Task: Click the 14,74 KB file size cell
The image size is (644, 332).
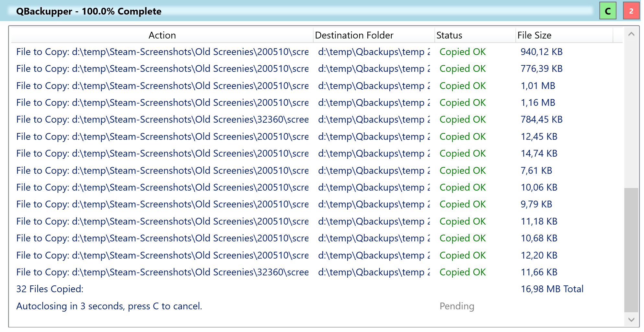Action: 539,153
